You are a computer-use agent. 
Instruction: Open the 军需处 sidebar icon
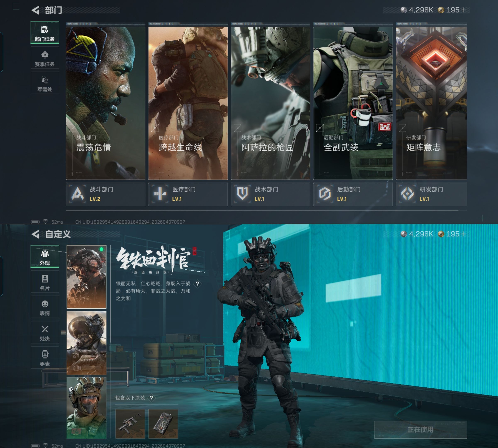coord(45,83)
